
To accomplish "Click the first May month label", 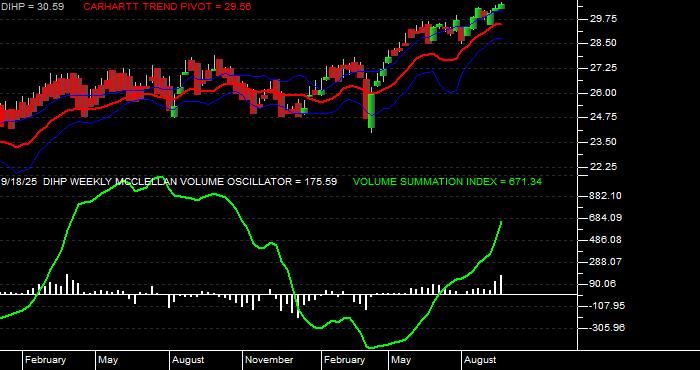I will pos(108,360).
